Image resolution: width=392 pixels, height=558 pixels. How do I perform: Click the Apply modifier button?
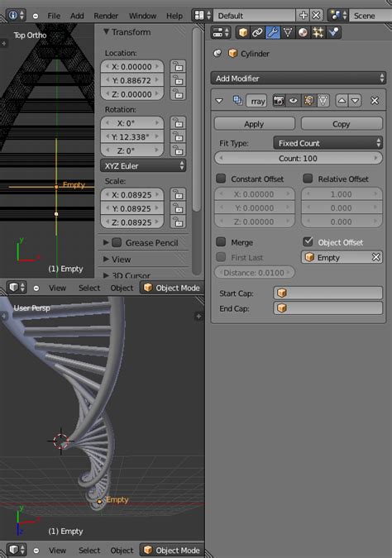tap(254, 124)
